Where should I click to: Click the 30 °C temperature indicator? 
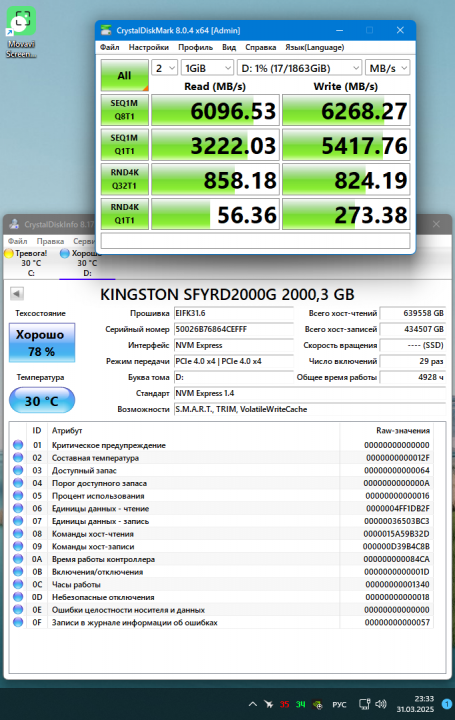[42, 400]
